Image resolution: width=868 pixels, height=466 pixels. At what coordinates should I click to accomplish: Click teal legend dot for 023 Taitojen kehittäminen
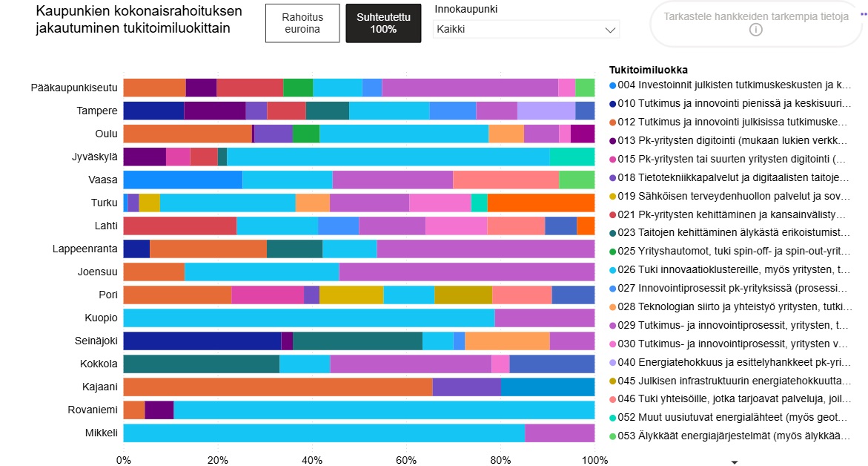pyautogui.click(x=612, y=233)
